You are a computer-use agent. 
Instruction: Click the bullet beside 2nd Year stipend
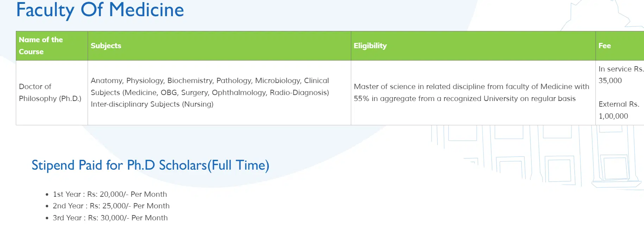tap(47, 206)
